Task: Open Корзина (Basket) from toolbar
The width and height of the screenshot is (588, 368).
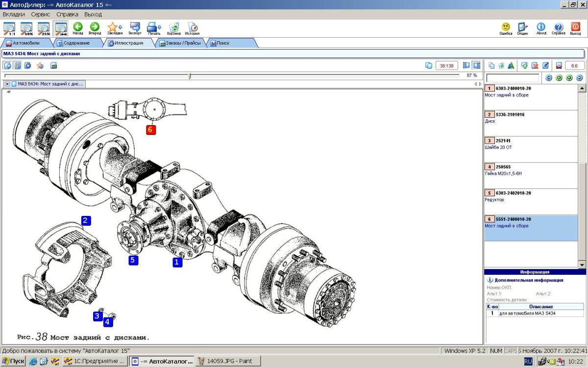Action: pyautogui.click(x=173, y=27)
